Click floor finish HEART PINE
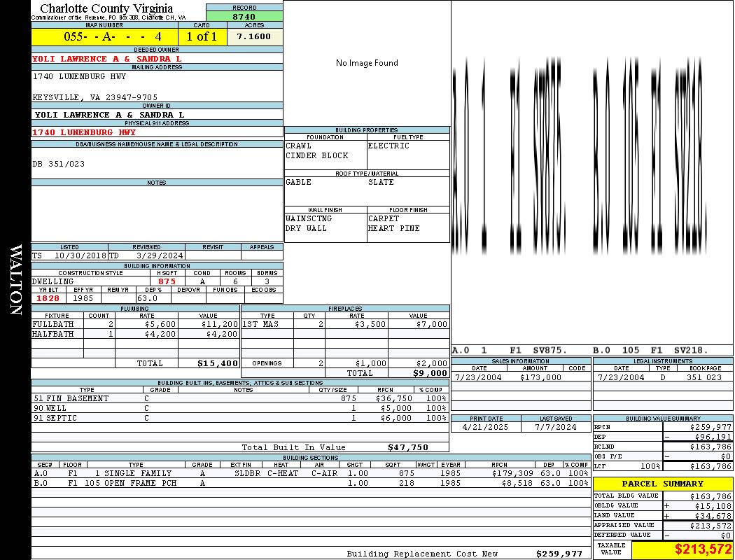The height and width of the screenshot is (560, 735). click(393, 228)
